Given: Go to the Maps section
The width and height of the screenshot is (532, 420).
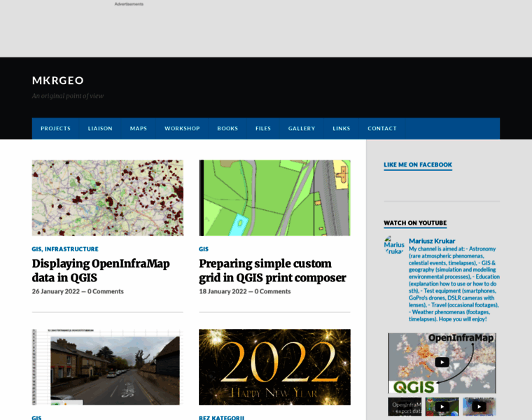Looking at the screenshot, I should point(139,129).
